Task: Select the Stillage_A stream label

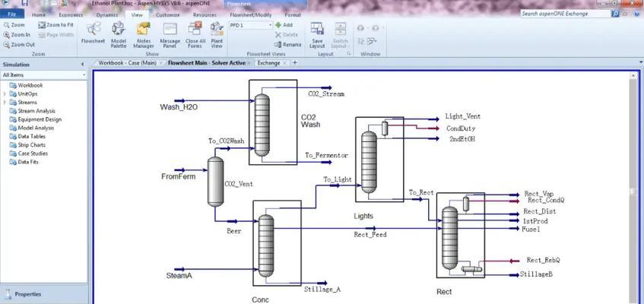Action: (x=322, y=290)
